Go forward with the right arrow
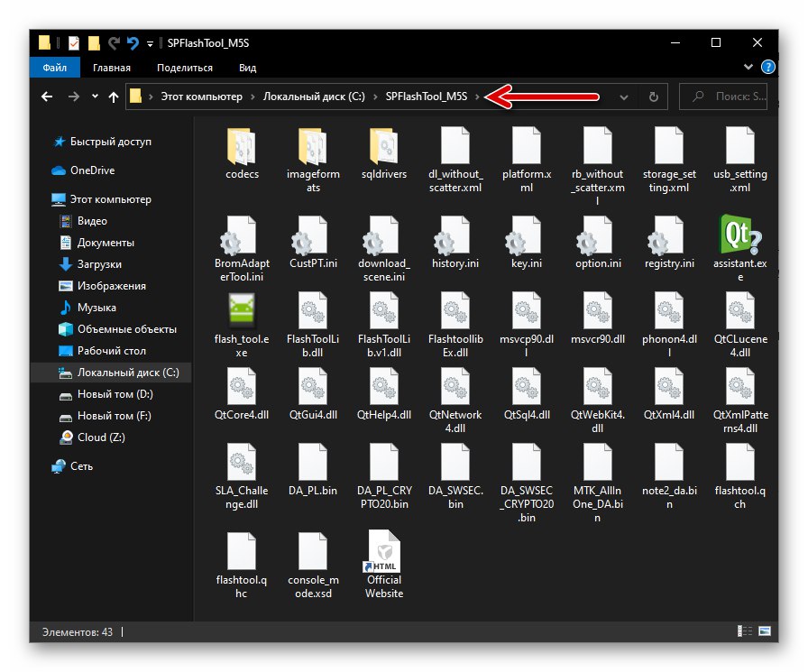Image resolution: width=808 pixels, height=672 pixels. pos(74,97)
